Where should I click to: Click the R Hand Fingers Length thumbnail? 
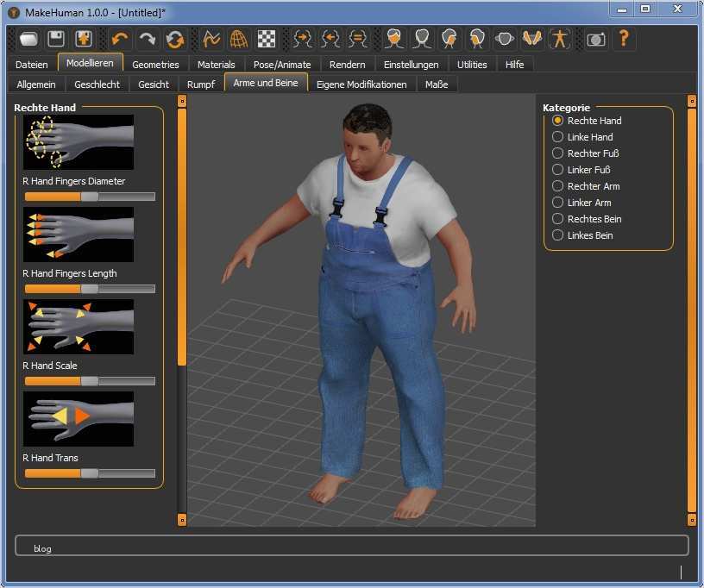(x=78, y=235)
